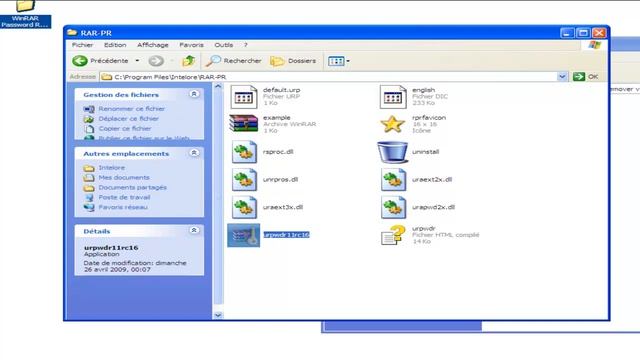Toggle the Dossiers folders pane
640x360 pixels.
pyautogui.click(x=293, y=61)
